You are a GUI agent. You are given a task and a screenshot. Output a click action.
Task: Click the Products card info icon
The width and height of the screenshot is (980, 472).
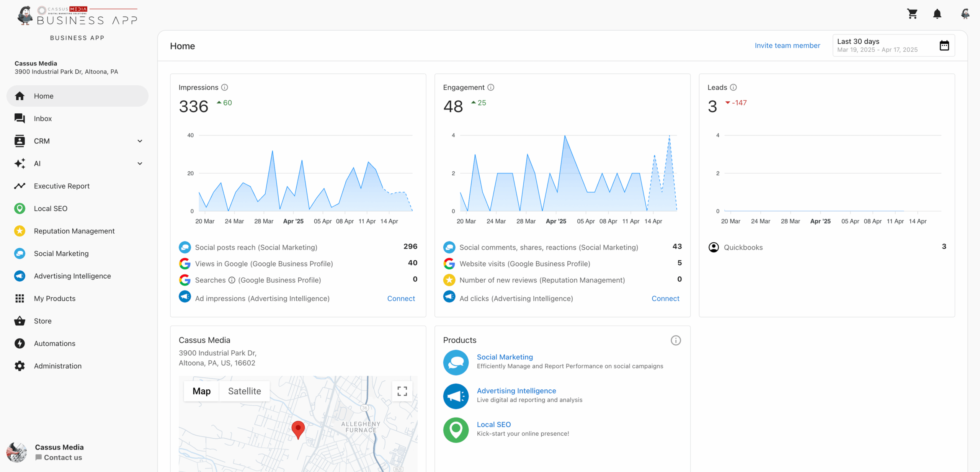coord(676,340)
